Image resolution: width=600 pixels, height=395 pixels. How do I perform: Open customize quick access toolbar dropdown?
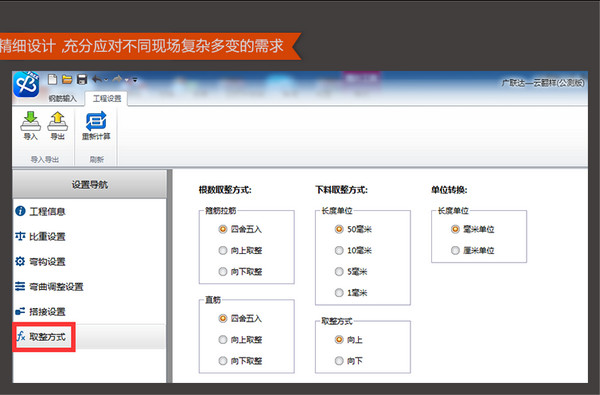135,80
